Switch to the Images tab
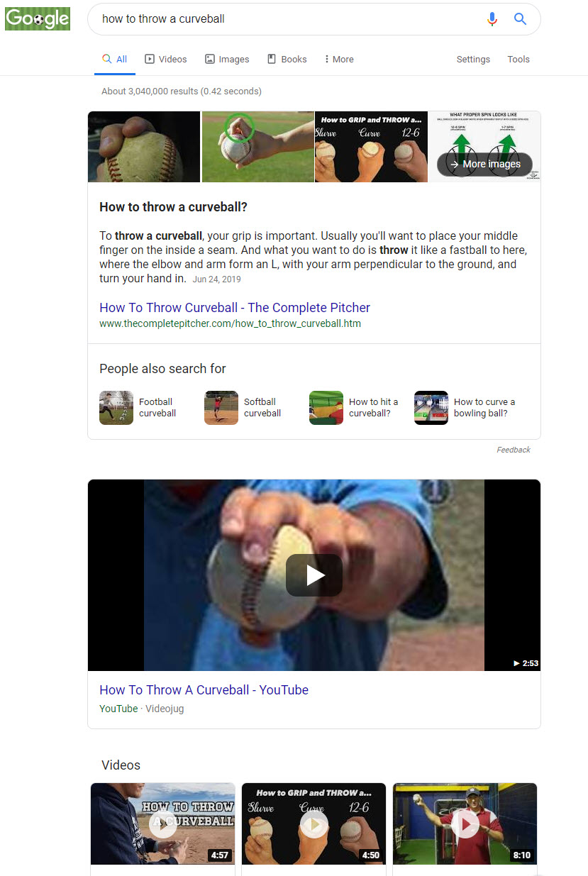 227,60
